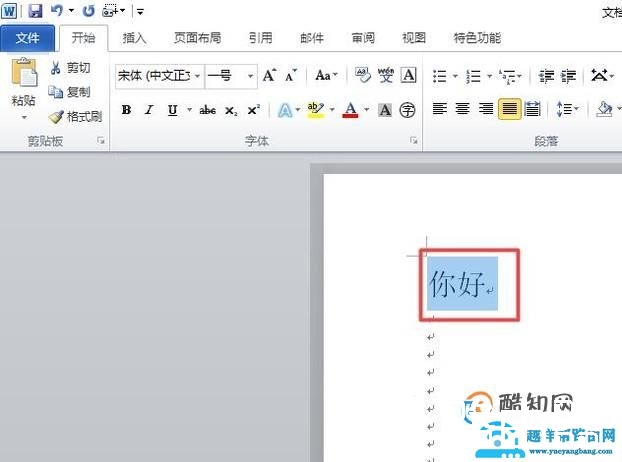Open the 剪贴板 pane launcher
This screenshot has height=462, width=622.
[101, 140]
